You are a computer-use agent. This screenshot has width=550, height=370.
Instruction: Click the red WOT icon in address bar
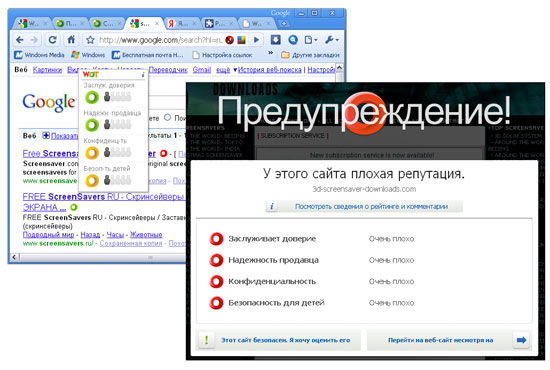230,40
